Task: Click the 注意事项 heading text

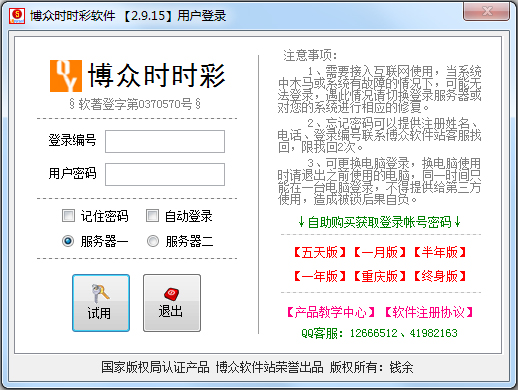Action: [x=310, y=55]
